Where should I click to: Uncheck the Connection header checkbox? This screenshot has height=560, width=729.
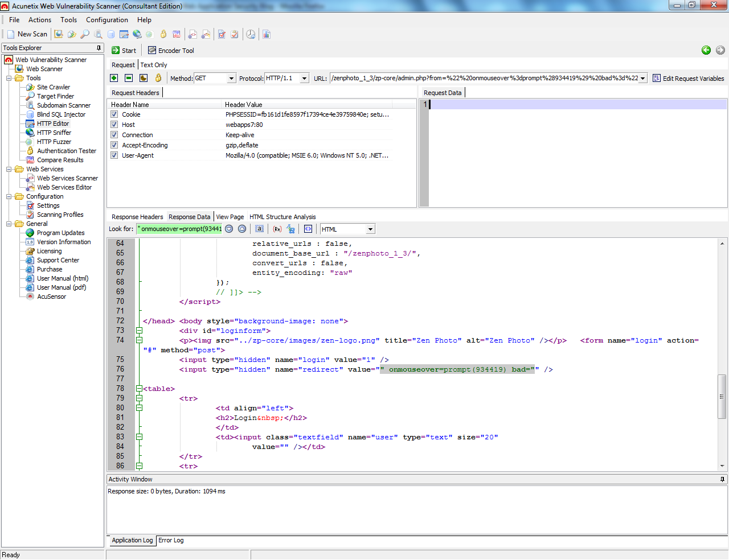pyautogui.click(x=114, y=135)
